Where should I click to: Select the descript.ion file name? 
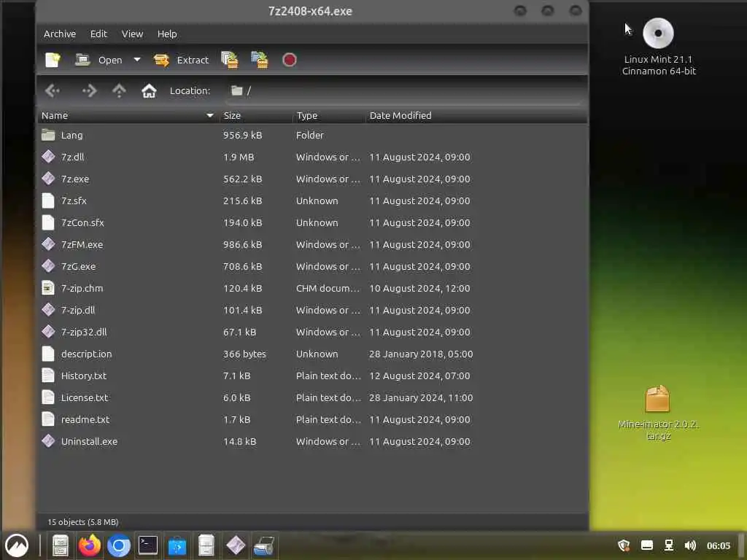pyautogui.click(x=86, y=354)
